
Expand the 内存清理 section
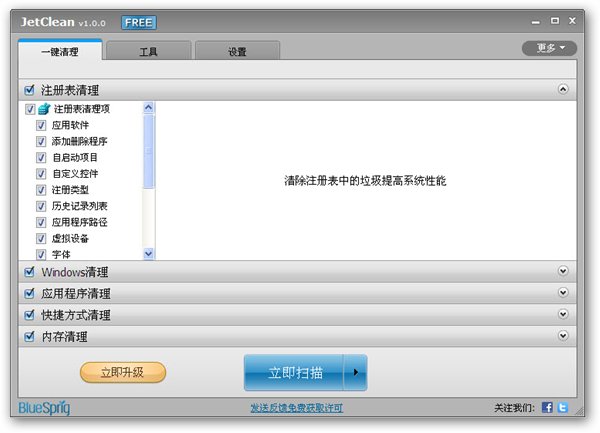pos(563,336)
